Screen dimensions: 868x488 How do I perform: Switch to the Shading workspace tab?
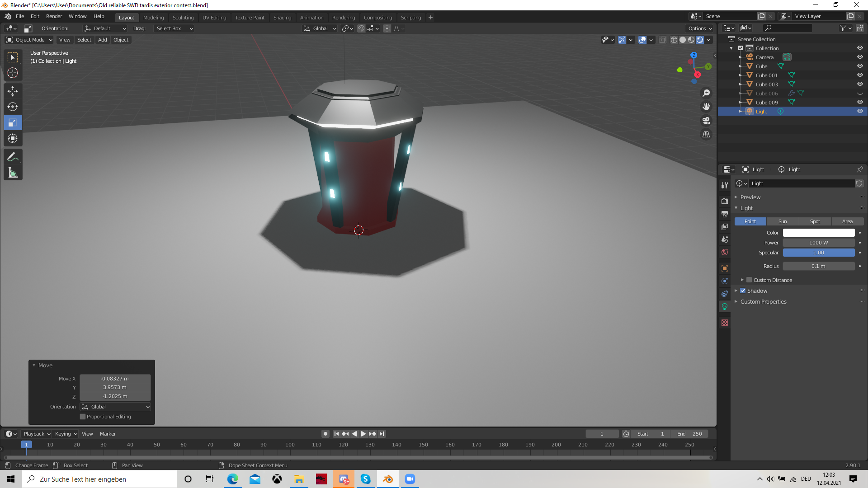pyautogui.click(x=282, y=18)
